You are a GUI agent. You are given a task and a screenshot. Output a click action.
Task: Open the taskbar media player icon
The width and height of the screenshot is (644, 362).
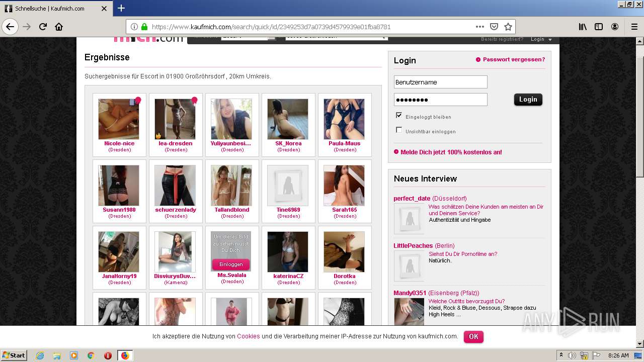coord(74,355)
